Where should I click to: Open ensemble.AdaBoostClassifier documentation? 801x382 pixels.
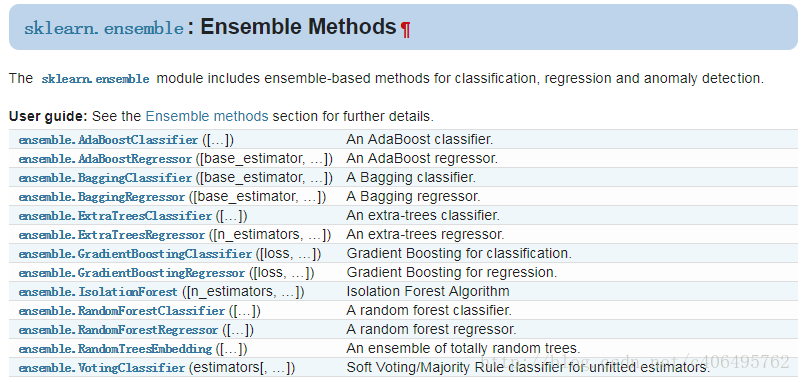click(x=108, y=140)
